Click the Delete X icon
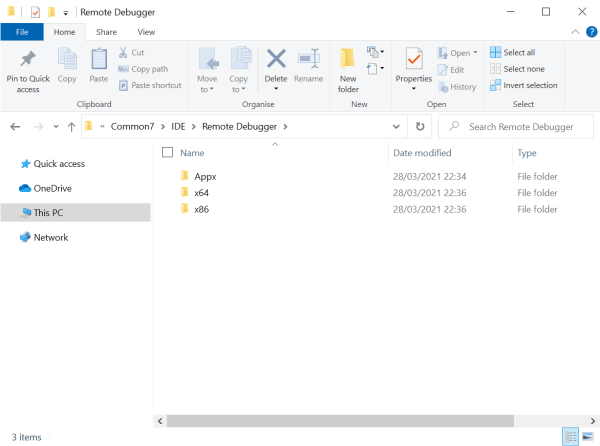The width and height of the screenshot is (600, 446). click(276, 59)
